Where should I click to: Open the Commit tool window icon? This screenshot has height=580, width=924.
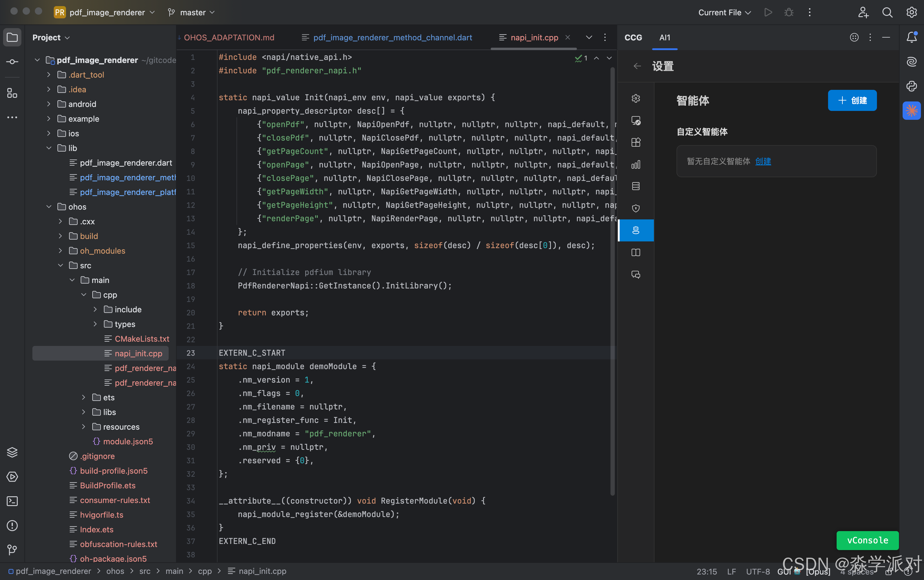point(12,62)
